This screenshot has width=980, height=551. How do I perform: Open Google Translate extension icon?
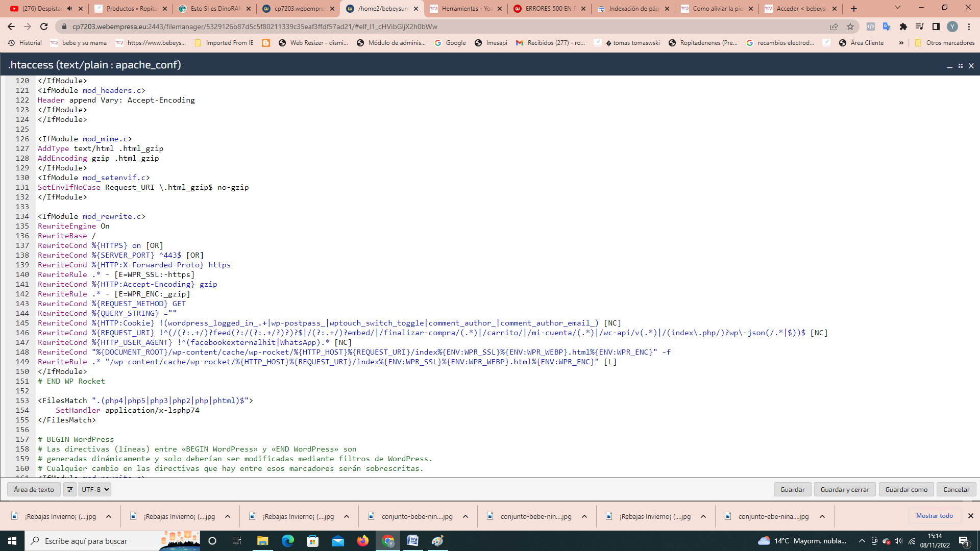pyautogui.click(x=887, y=27)
